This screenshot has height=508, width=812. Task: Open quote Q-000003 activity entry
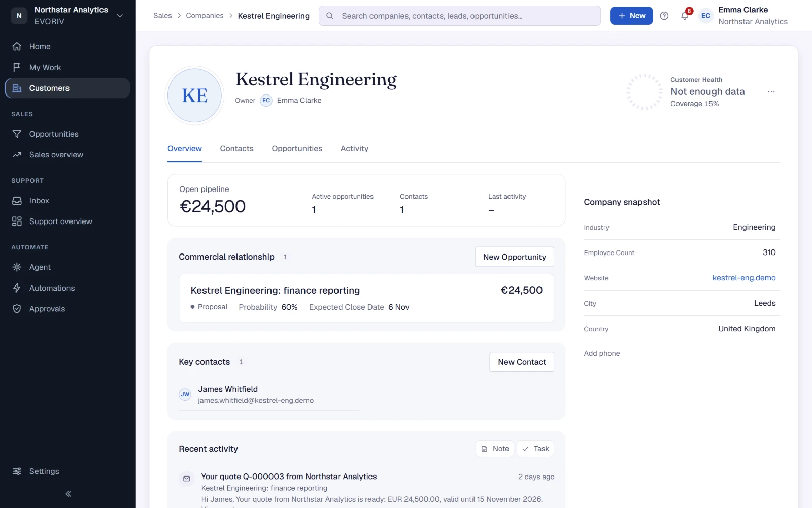pos(289,477)
